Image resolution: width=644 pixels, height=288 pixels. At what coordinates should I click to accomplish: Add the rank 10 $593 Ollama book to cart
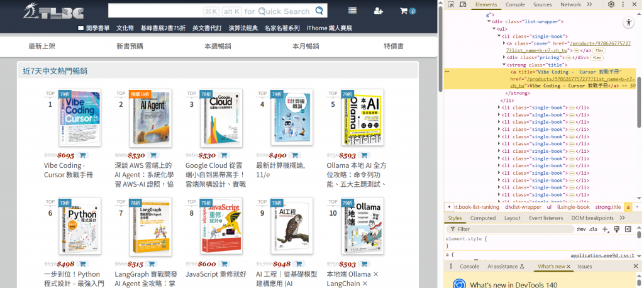(364, 264)
